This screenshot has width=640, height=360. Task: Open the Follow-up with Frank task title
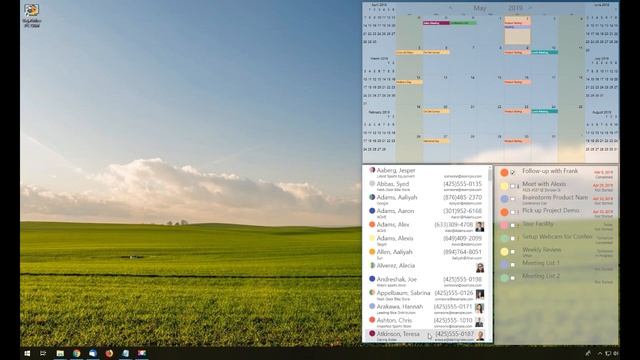pos(550,171)
